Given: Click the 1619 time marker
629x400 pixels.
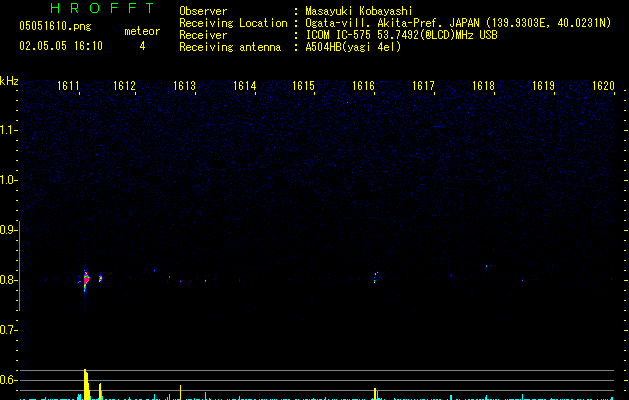Looking at the screenshot, I should [543, 86].
